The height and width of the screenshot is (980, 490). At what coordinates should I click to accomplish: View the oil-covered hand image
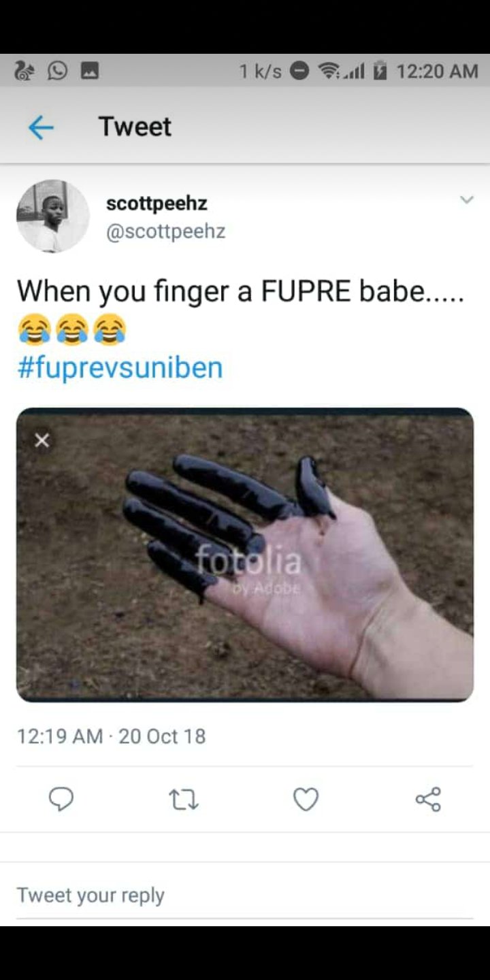(x=245, y=555)
